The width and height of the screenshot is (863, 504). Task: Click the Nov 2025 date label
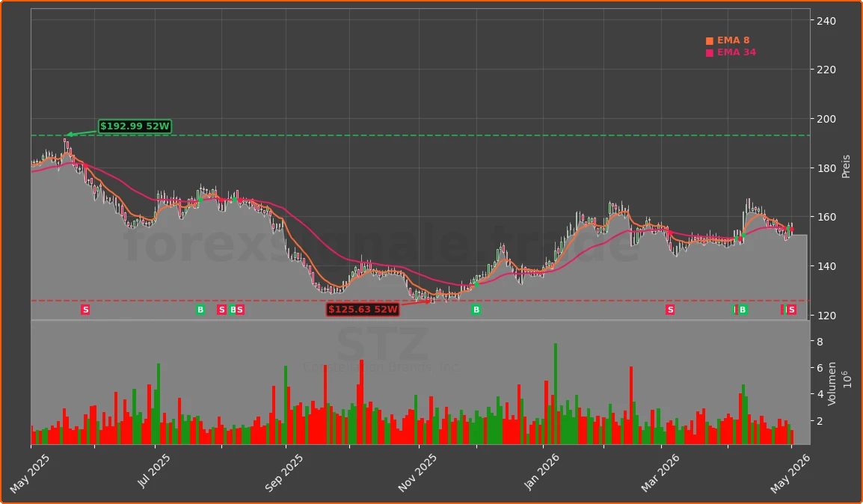(x=417, y=473)
